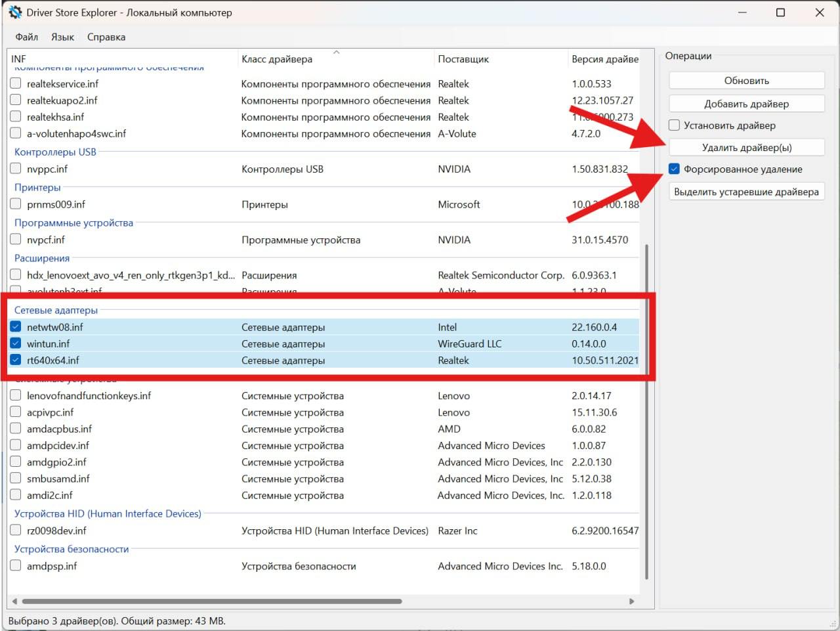Screen dimensions: 840x631
Task: Check the realtekuapo2.inf checkbox
Action: 16,100
